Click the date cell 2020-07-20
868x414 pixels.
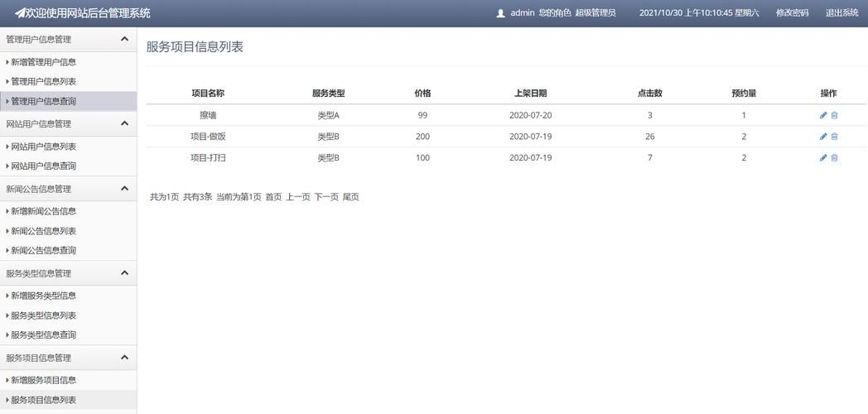[x=530, y=115]
